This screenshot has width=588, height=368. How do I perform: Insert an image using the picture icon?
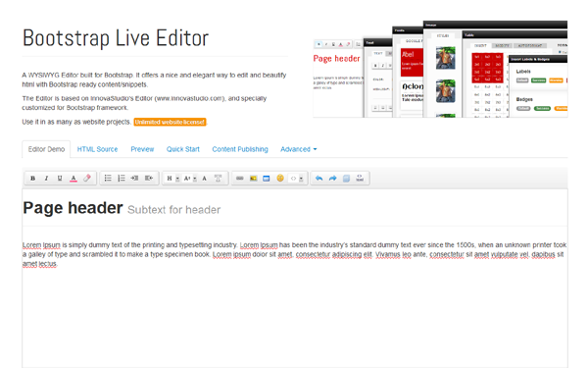pyautogui.click(x=254, y=179)
